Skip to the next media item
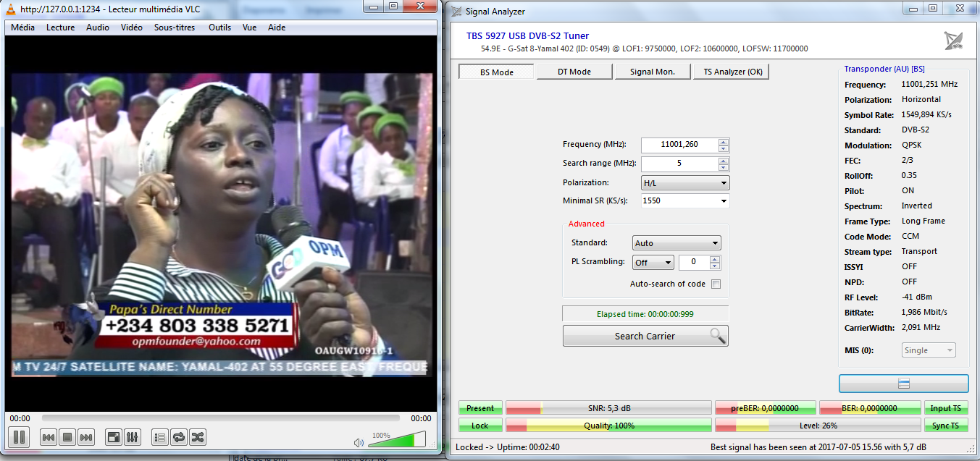Screen dimensions: 980x461 point(86,437)
